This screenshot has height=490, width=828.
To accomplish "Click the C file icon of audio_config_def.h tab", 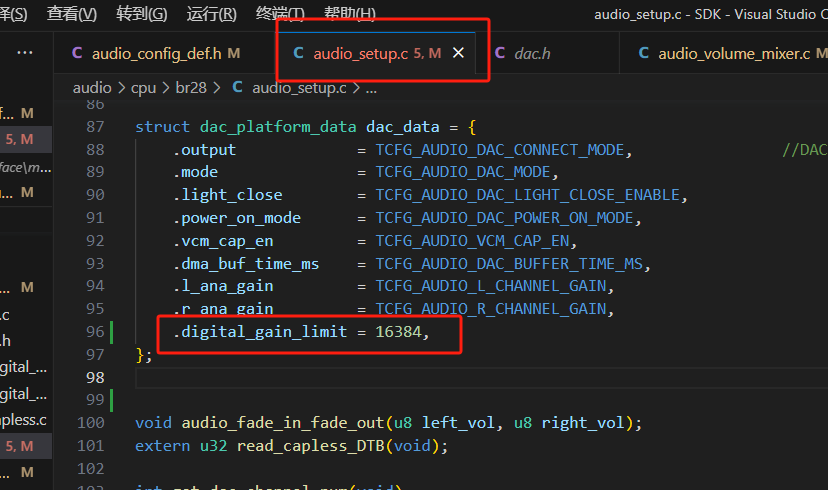I will (77, 53).
